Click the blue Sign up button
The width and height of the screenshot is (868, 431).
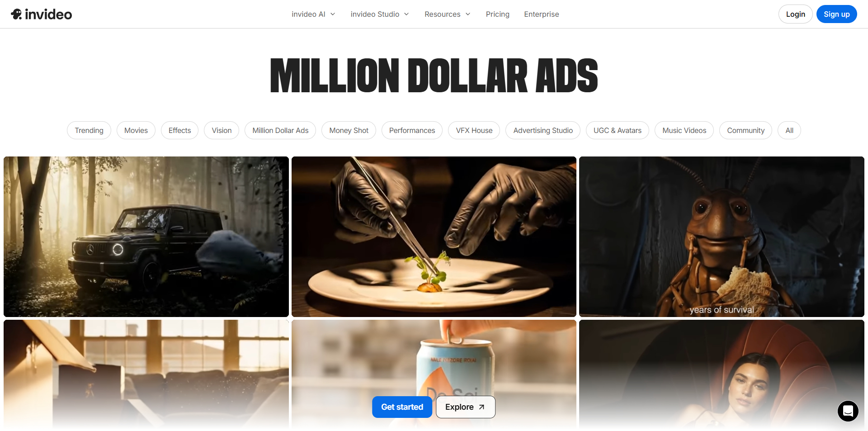[x=836, y=14]
